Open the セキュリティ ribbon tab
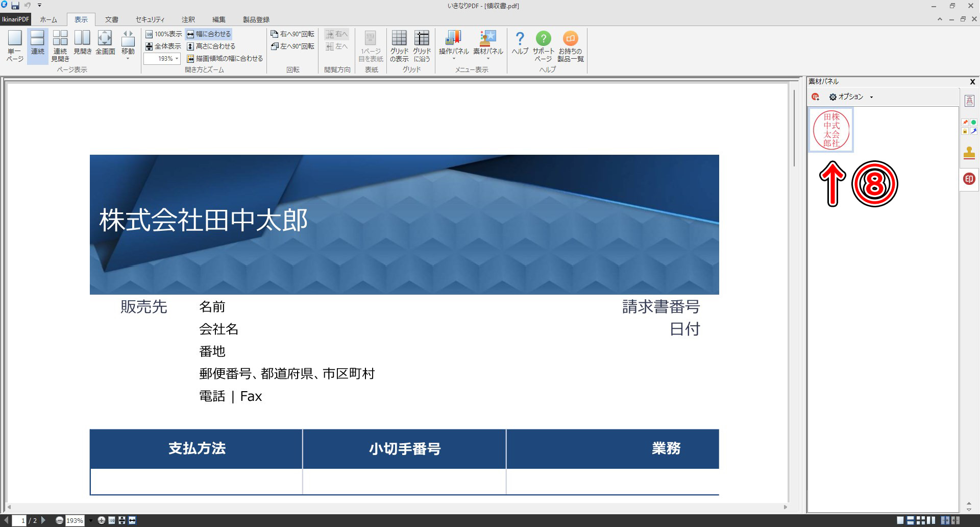The width and height of the screenshot is (980, 527). 150,19
